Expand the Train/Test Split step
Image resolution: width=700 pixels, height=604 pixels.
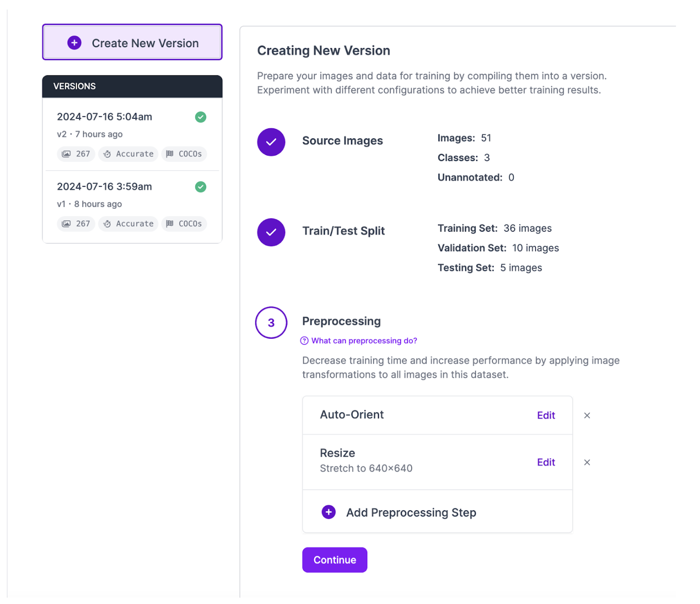[343, 231]
